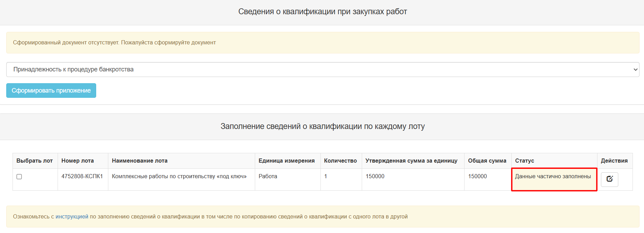Click the status cell Данные частично заполнены
Viewport: 644px width, 233px height.
point(553,176)
